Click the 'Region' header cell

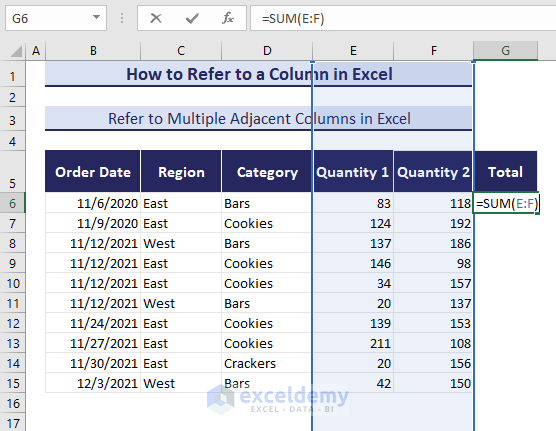pyautogui.click(x=181, y=172)
